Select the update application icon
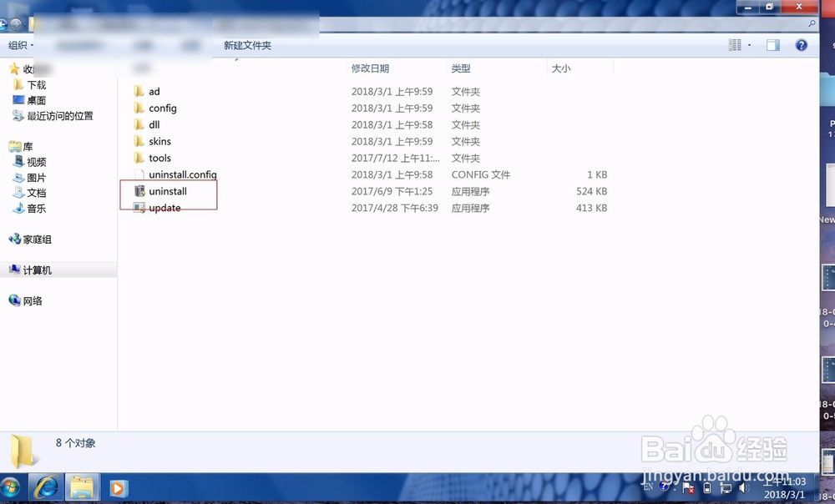 [139, 208]
